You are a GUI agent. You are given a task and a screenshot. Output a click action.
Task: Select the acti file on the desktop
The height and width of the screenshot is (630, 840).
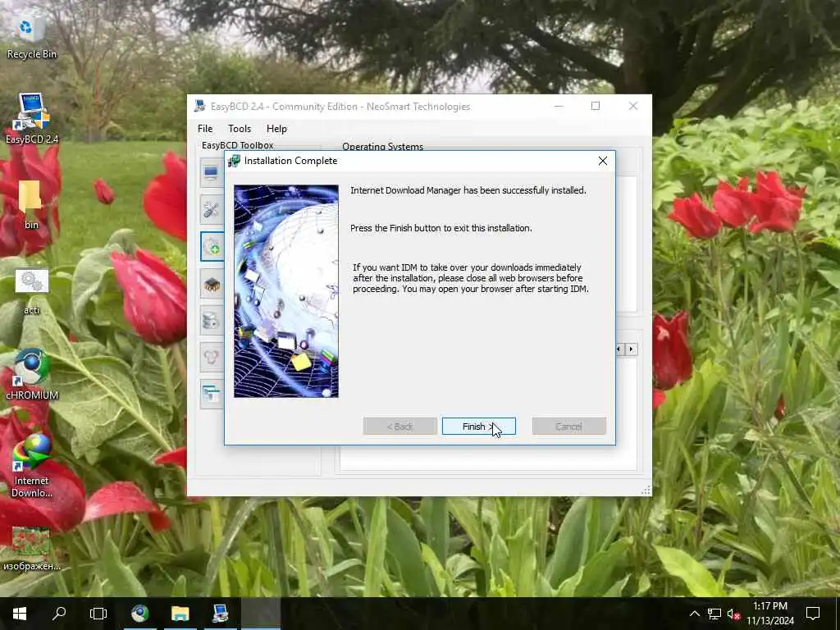32,291
